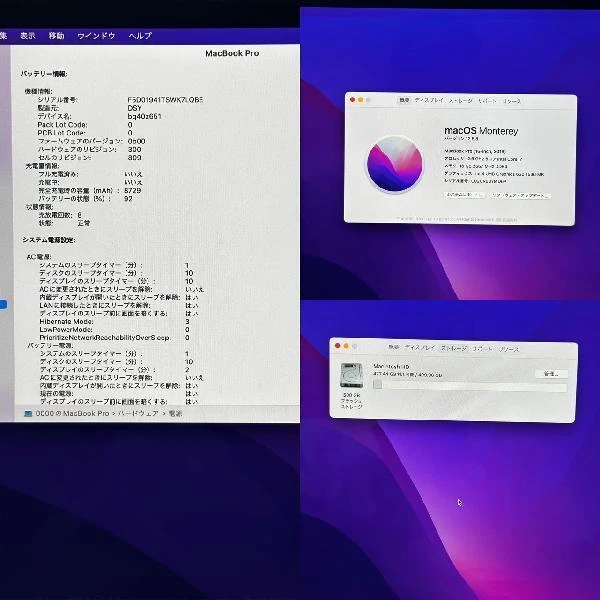Open the ヘルプ menu
This screenshot has width=600, height=600.
140,35
